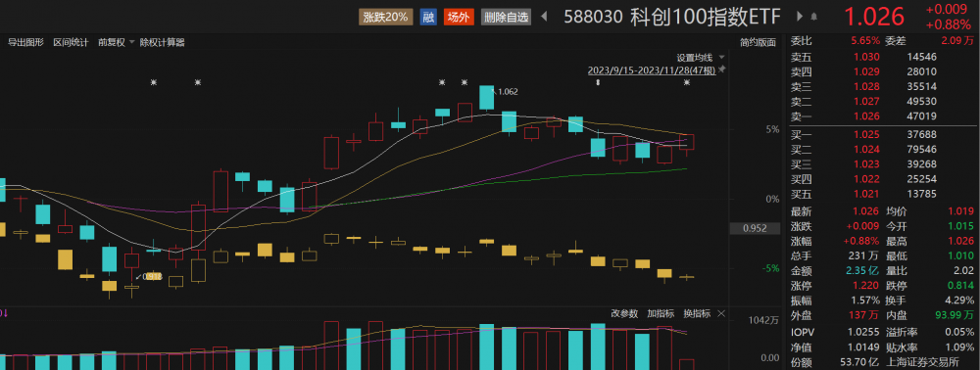Click the second star event marker near the left

(x=198, y=82)
